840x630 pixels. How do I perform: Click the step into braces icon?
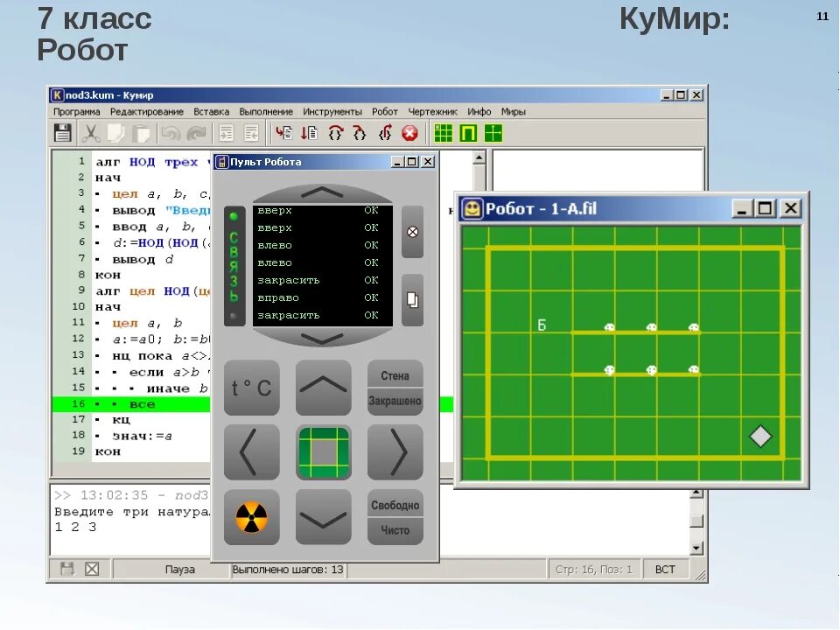[360, 133]
